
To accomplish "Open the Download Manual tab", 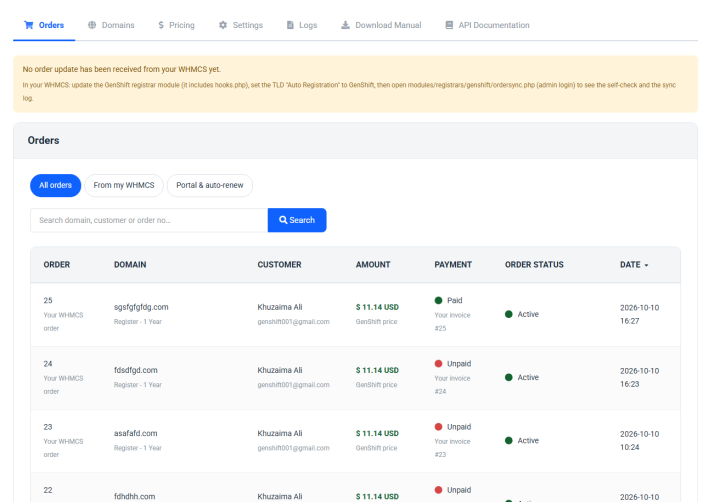I will 381,25.
